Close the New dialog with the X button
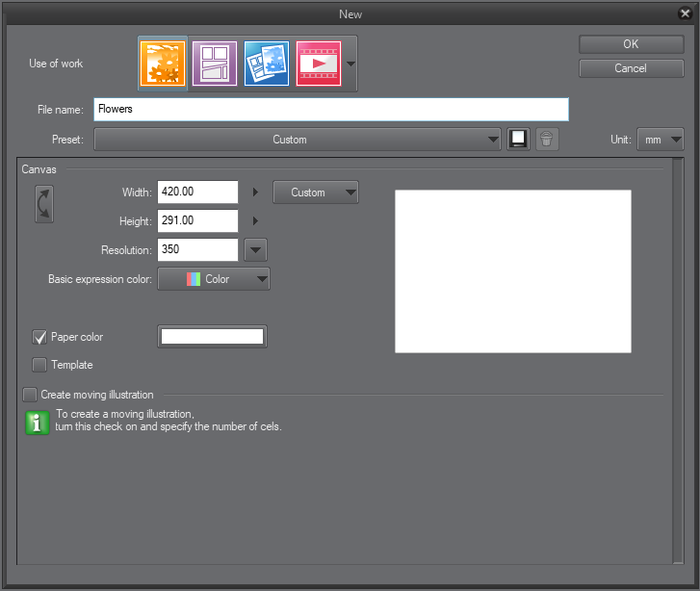Viewport: 700px width, 591px height. coord(685,13)
